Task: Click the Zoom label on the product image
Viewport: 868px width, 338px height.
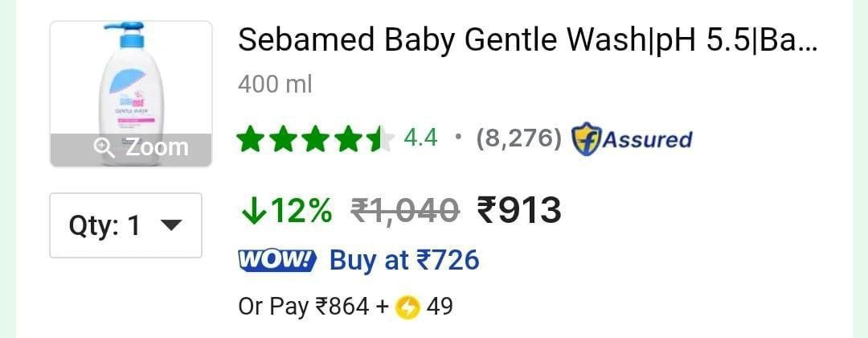Action: [x=158, y=147]
